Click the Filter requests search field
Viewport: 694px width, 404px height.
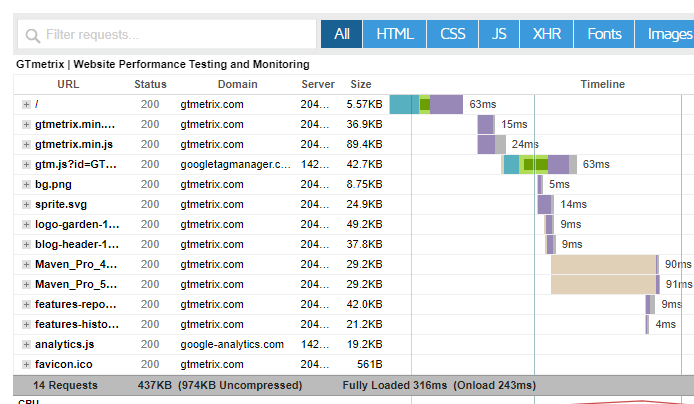point(167,35)
